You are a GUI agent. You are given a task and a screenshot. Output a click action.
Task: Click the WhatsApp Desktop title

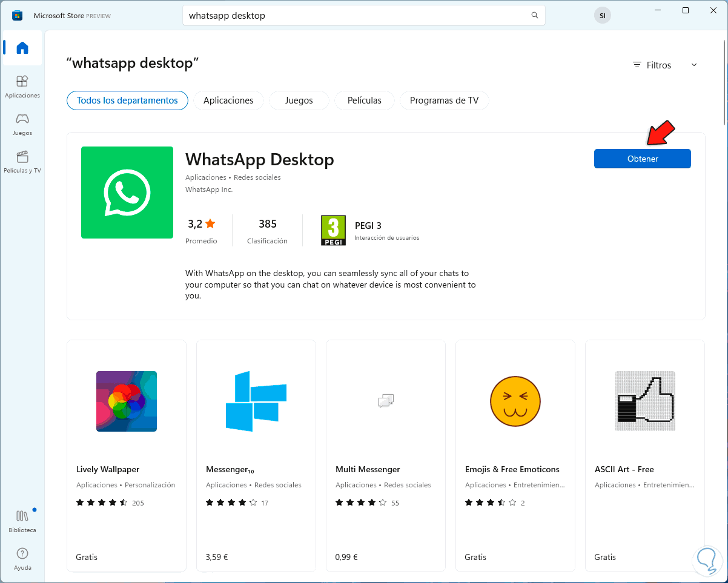click(x=260, y=160)
